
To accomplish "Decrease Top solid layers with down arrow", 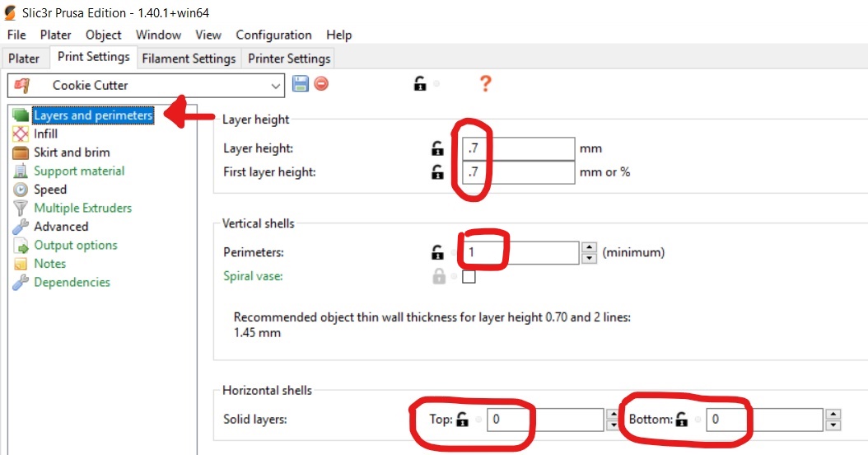I will coord(612,425).
